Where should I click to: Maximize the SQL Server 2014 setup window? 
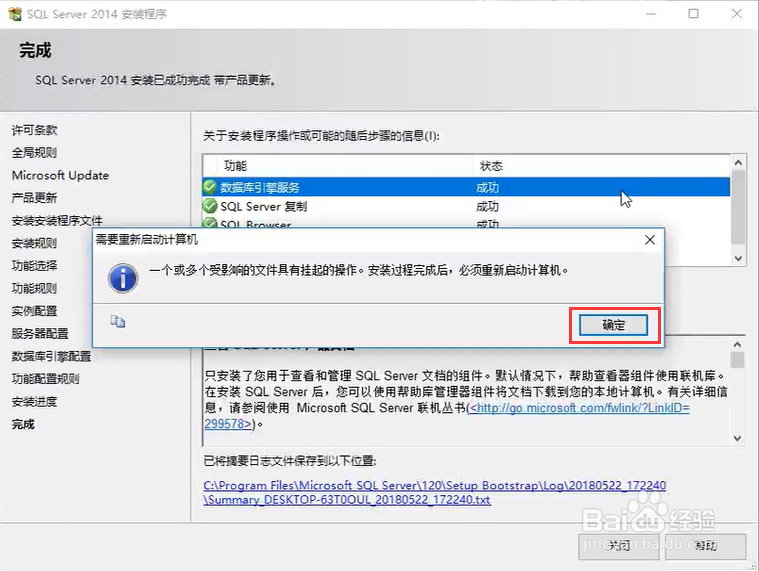click(694, 14)
